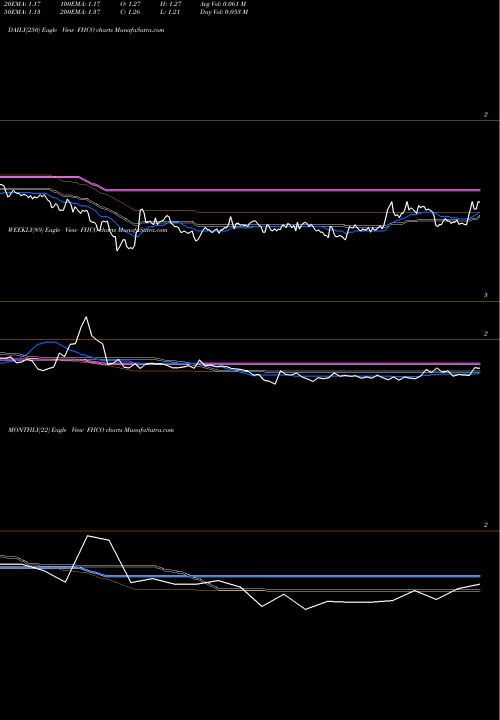The width and height of the screenshot is (500, 720).
Task: Click axis label 3 above weekly chart
Action: pyautogui.click(x=486, y=295)
